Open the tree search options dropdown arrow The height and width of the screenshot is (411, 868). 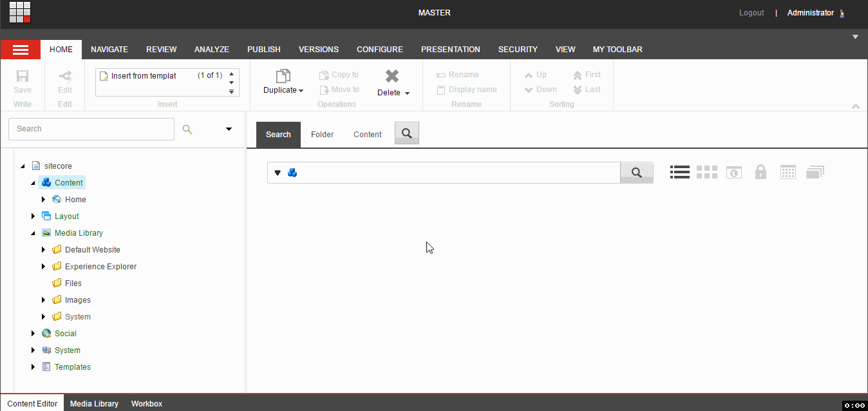229,129
